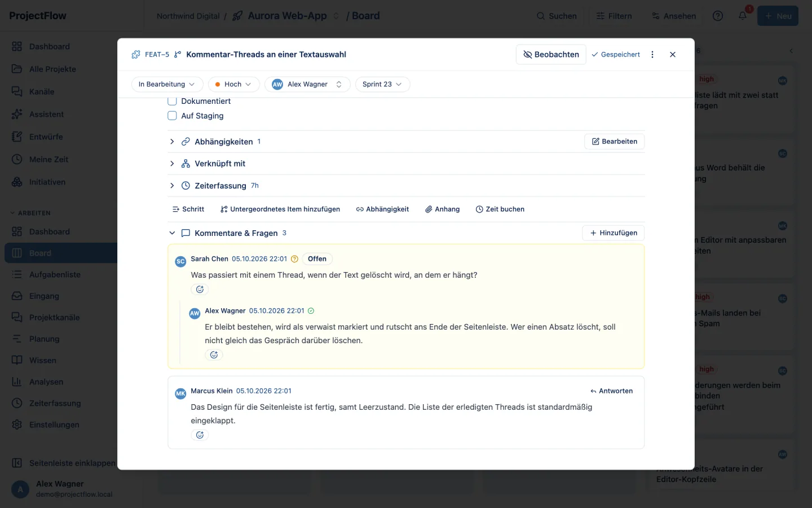The image size is (812, 508).
Task: Add emoji reaction to Alex Wagner's reply
Action: (x=214, y=355)
